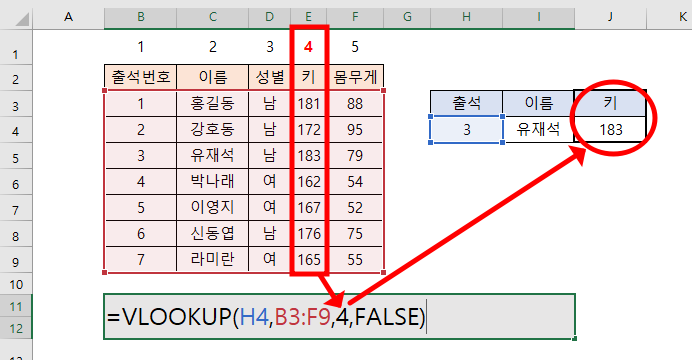This screenshot has width=692, height=360.
Task: Click the 성별 header cell
Action: (x=269, y=78)
